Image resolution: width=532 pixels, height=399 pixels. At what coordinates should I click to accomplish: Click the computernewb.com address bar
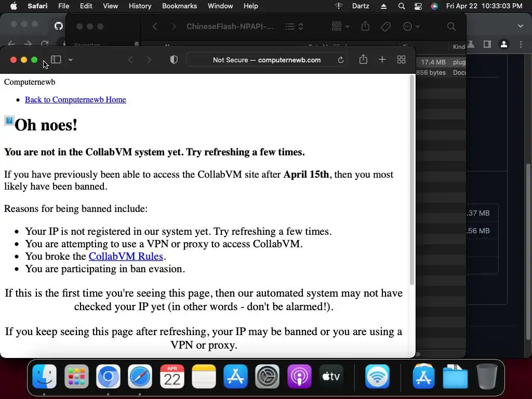coord(267,60)
